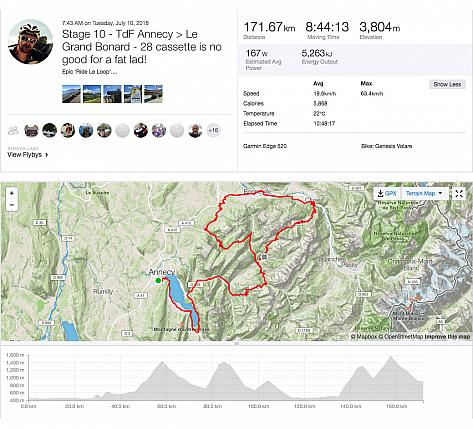This screenshot has height=429, width=473.
Task: Expand the map to fullscreen
Action: pos(459,193)
